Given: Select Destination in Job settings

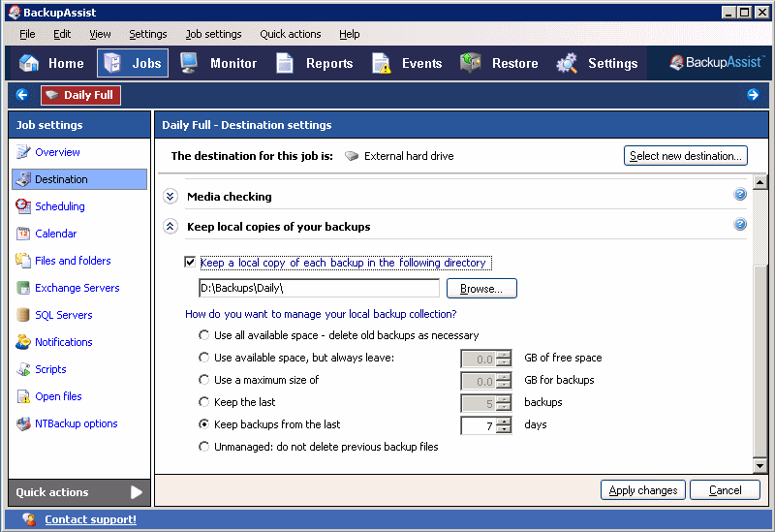Looking at the screenshot, I should click(x=79, y=179).
